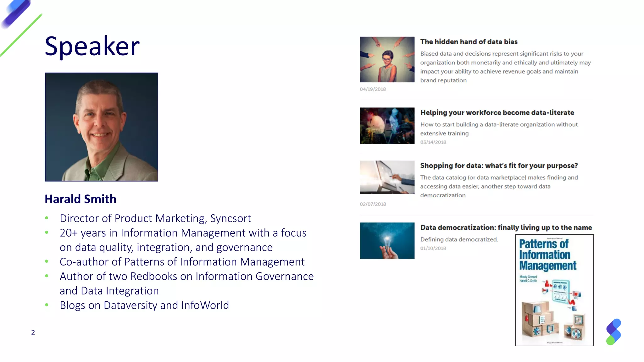Image resolution: width=644 pixels, height=362 pixels.
Task: Click 'Blogs on Dataversity and InfoWorld' bullet
Action: click(x=144, y=305)
